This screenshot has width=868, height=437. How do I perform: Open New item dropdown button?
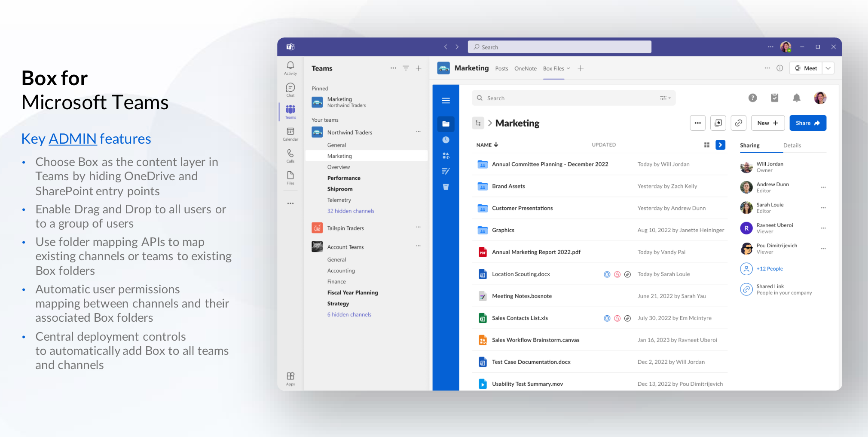coord(768,123)
